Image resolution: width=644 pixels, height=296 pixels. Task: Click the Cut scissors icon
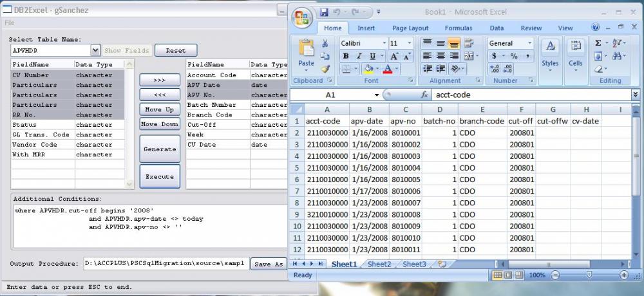tap(325, 43)
